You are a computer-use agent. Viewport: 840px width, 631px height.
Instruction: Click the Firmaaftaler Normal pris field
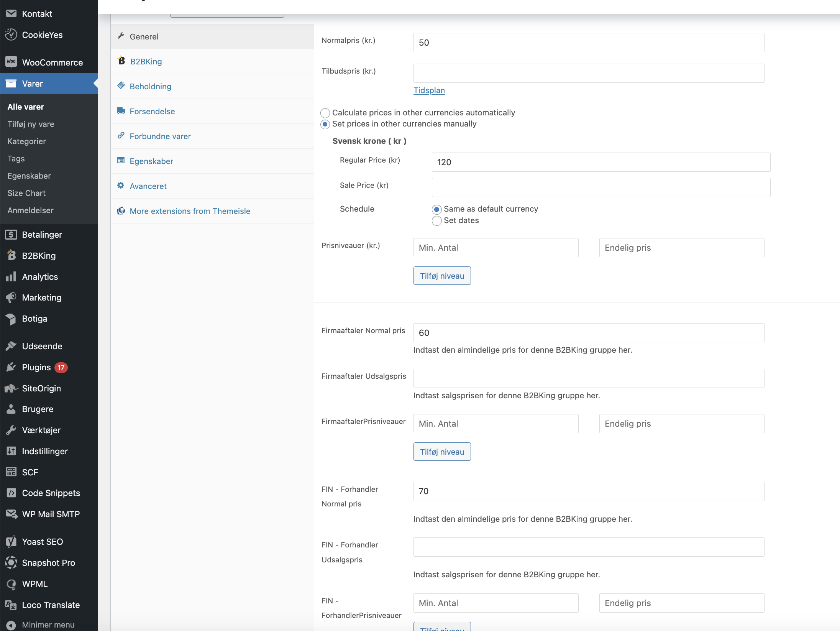[x=589, y=333]
